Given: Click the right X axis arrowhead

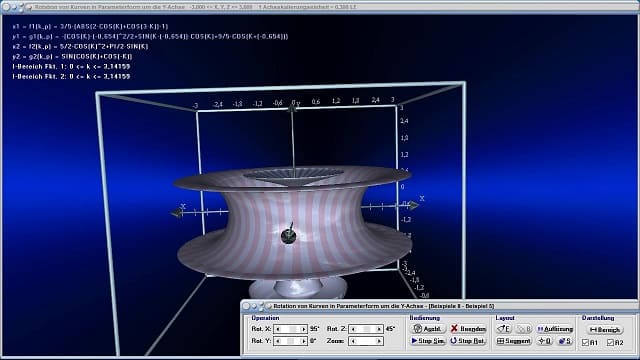Looking at the screenshot, I should pyautogui.click(x=413, y=205).
